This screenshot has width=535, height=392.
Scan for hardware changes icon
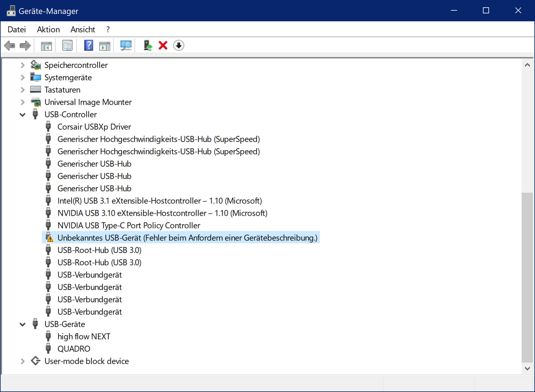126,46
